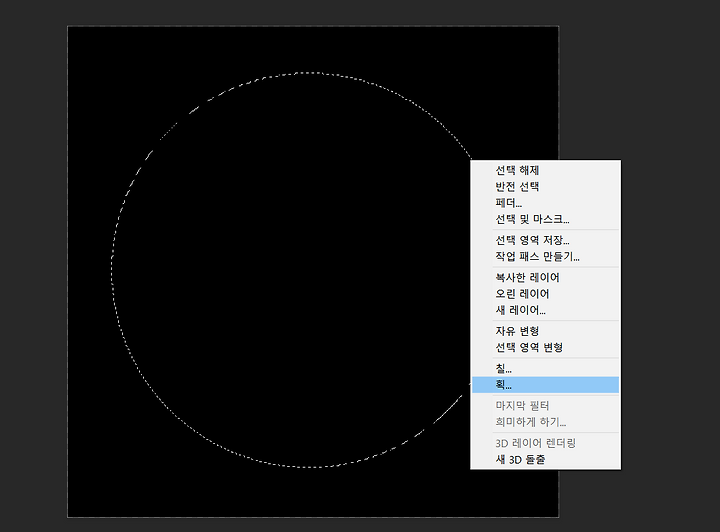Viewport: 720px width, 532px height.
Task: Select '선택 영역 변형' entry
Action: point(546,347)
